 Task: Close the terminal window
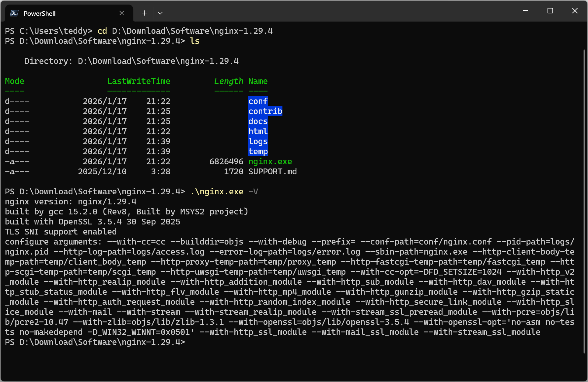tap(575, 11)
